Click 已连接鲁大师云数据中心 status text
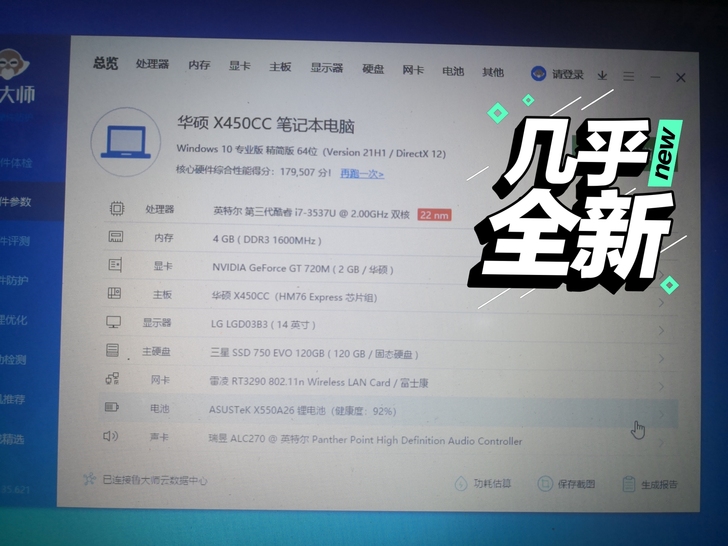The width and height of the screenshot is (728, 546). point(155,480)
